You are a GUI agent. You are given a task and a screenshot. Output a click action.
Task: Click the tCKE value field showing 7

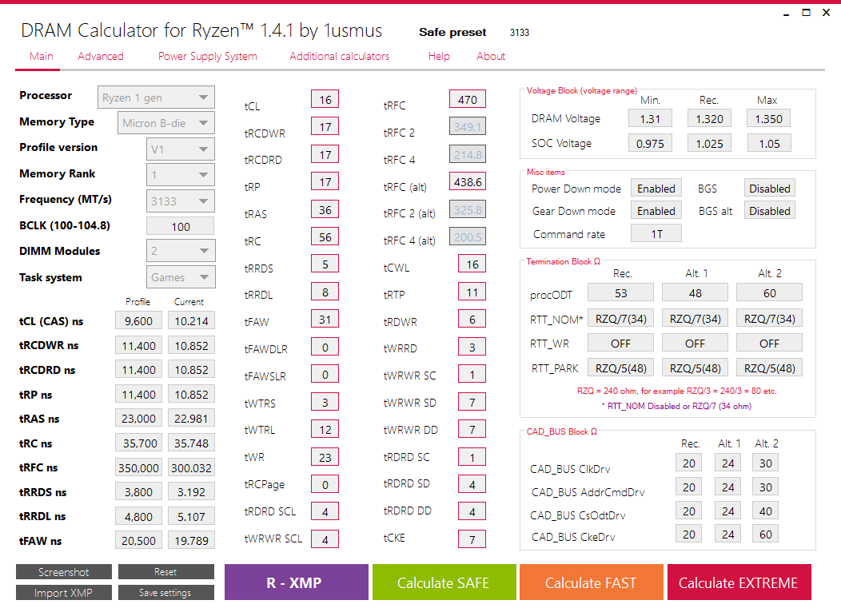coord(472,539)
